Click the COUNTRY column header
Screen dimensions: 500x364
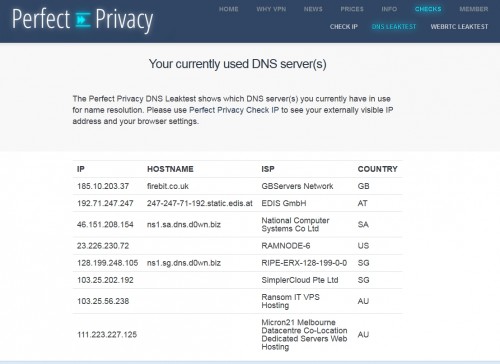[378, 169]
